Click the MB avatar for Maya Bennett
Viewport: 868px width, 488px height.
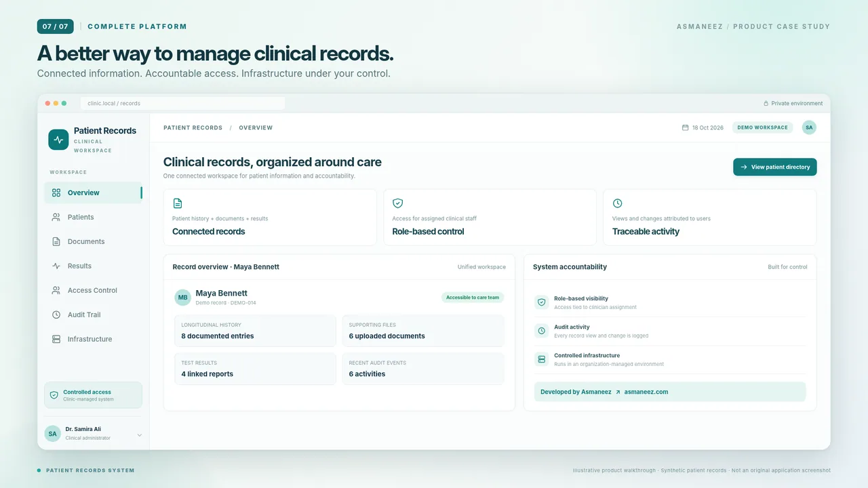coord(182,298)
